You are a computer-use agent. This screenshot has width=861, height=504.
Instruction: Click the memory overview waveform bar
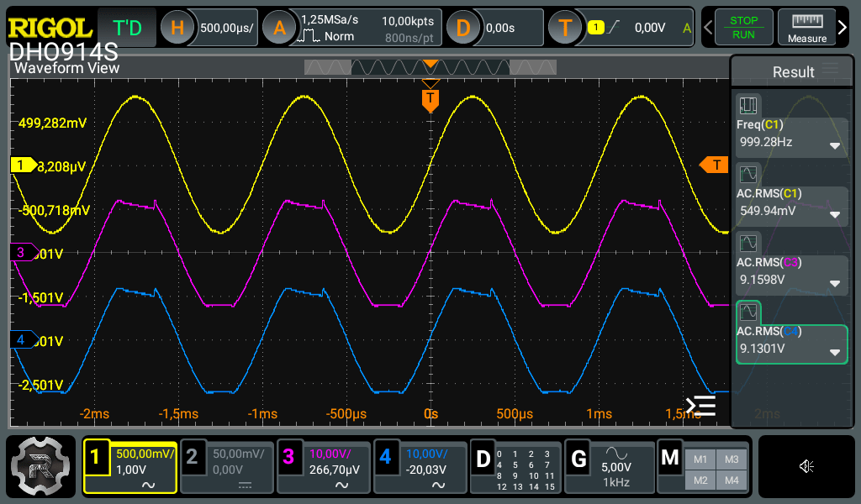click(x=430, y=67)
